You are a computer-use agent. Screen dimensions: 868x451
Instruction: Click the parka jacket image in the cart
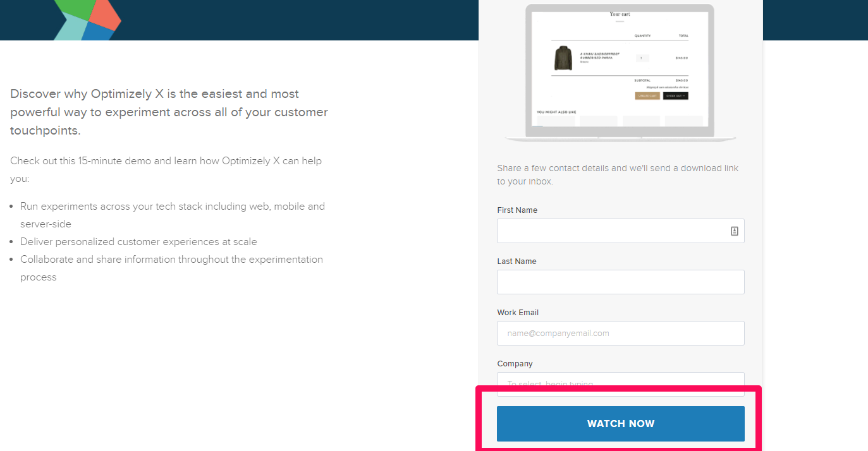point(563,58)
